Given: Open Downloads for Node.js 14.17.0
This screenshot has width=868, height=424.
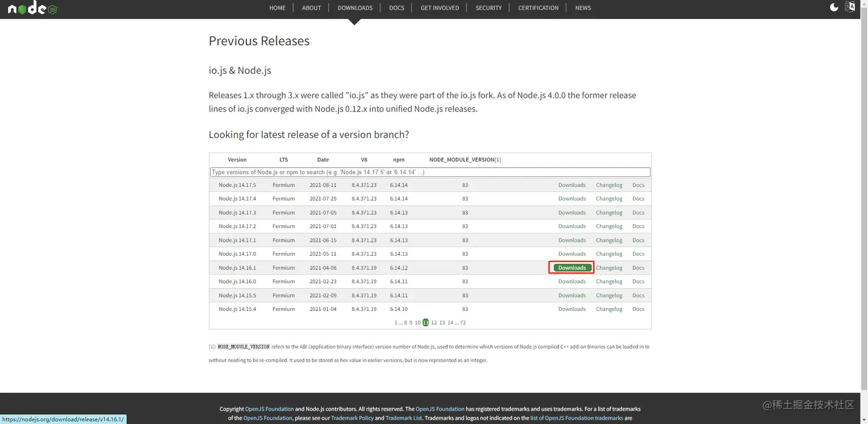Looking at the screenshot, I should pyautogui.click(x=572, y=254).
